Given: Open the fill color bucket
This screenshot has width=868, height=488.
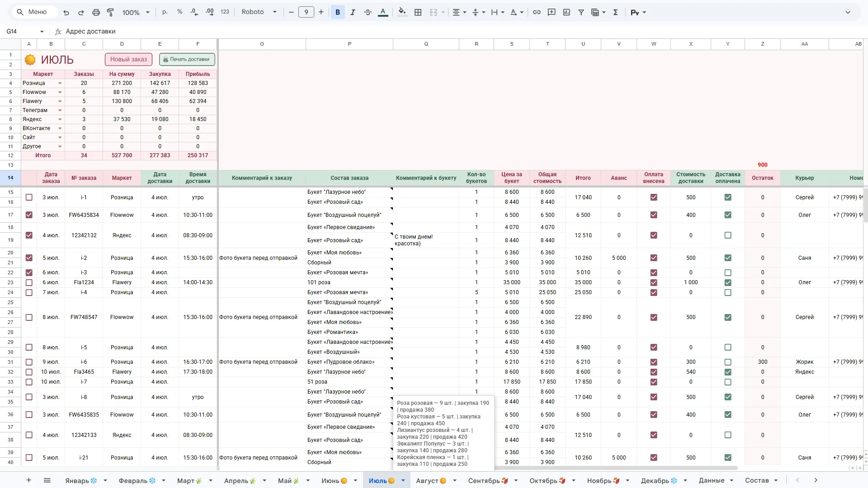Looking at the screenshot, I should pyautogui.click(x=401, y=12).
